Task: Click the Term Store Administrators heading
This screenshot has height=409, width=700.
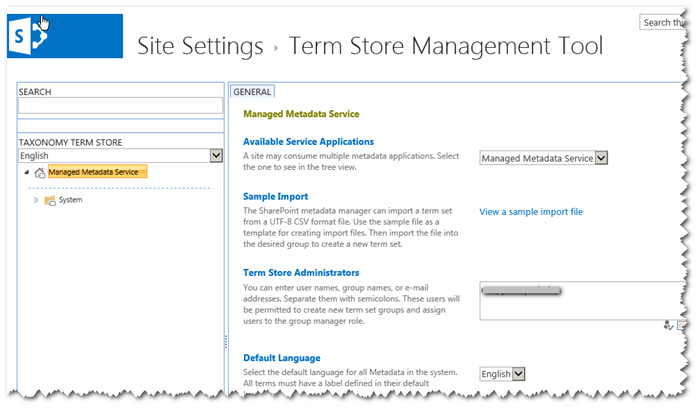Action: coord(301,272)
